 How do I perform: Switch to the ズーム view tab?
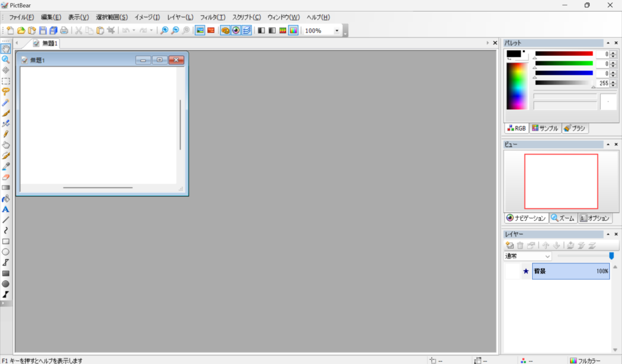[x=562, y=218]
